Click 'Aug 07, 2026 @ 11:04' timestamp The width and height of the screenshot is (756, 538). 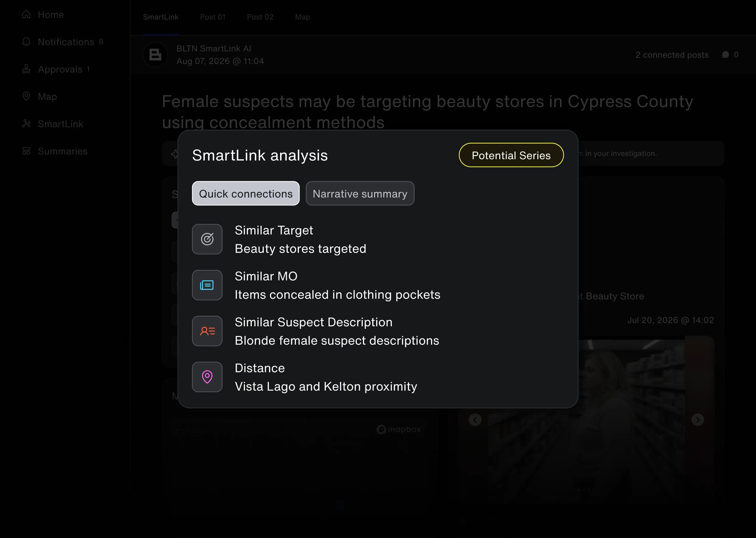pos(220,61)
